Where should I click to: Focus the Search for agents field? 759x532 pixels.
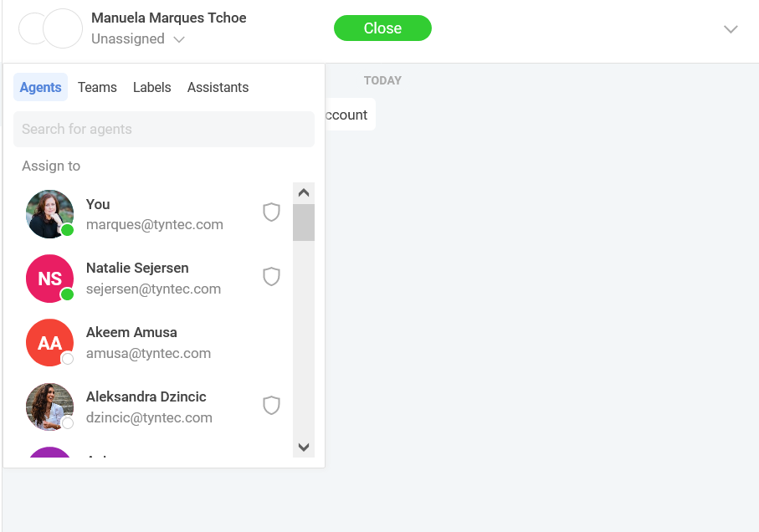164,130
